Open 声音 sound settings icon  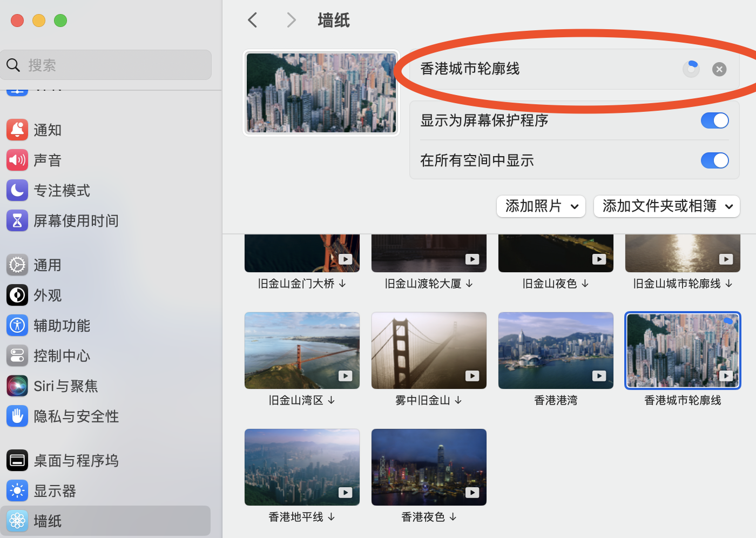pyautogui.click(x=17, y=160)
